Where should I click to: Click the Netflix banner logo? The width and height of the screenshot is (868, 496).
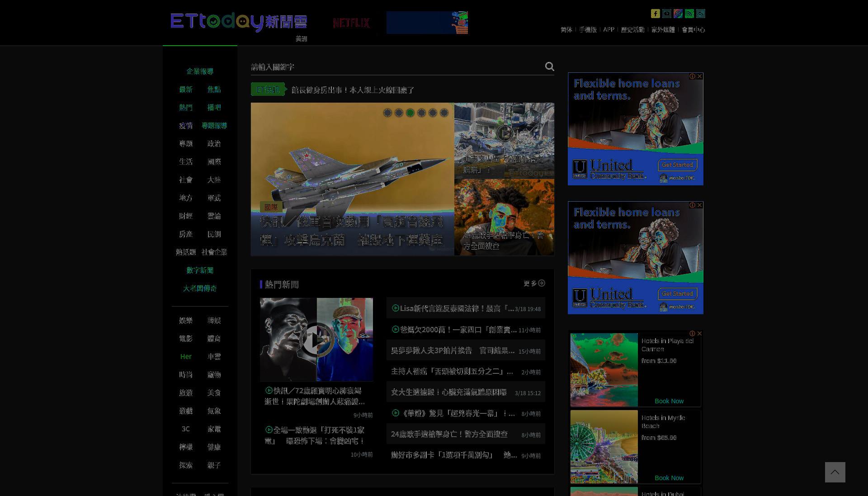click(x=351, y=23)
